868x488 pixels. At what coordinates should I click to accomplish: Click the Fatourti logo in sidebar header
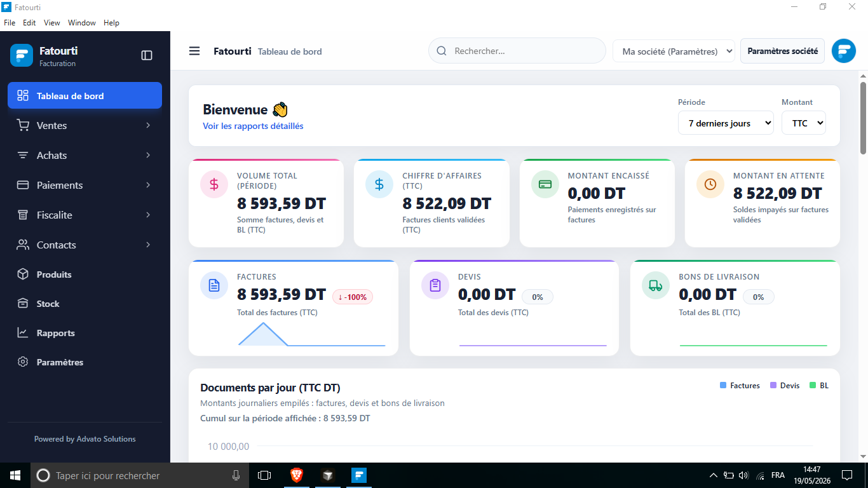point(22,55)
